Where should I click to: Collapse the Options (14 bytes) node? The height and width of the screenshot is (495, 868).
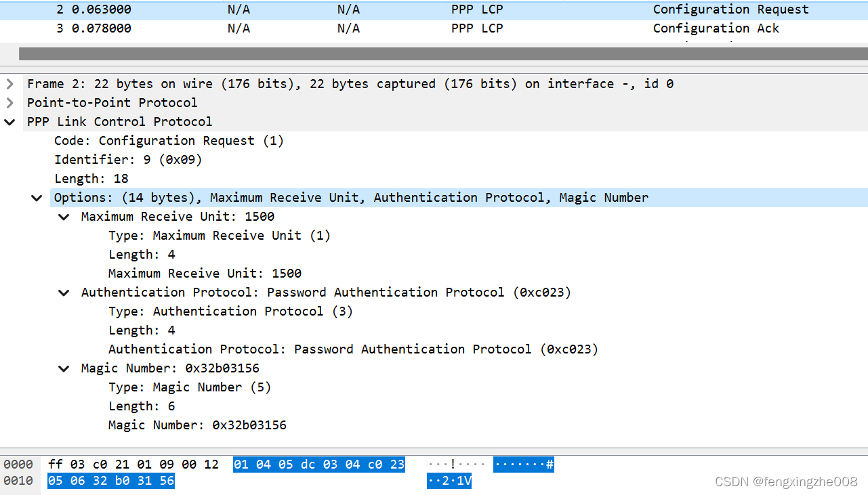tap(37, 198)
